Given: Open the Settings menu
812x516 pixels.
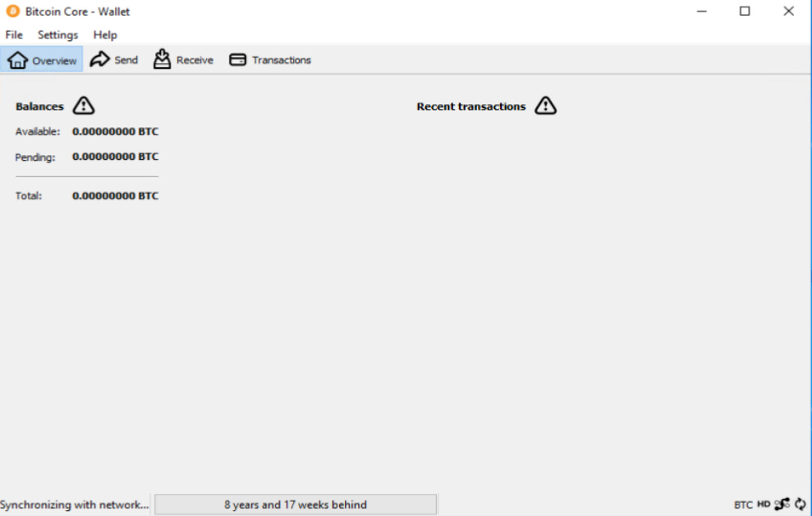Looking at the screenshot, I should pyautogui.click(x=57, y=34).
